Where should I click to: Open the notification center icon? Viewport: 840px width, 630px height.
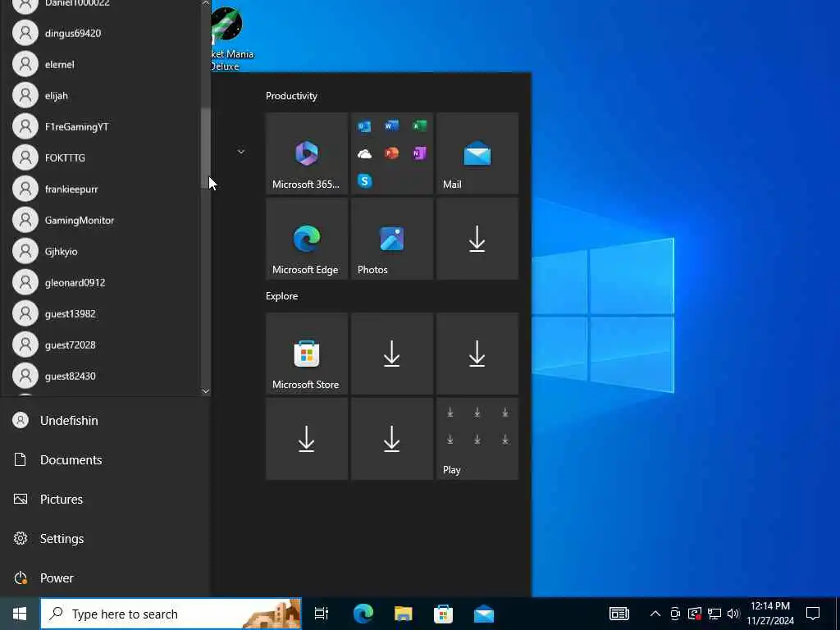[x=813, y=614]
